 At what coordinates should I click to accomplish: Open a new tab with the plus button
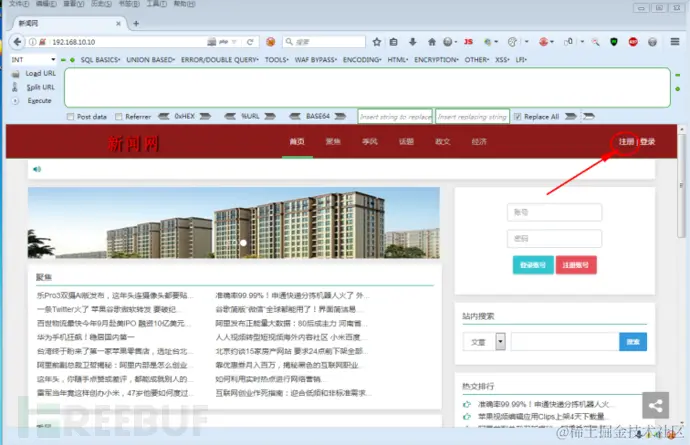(x=136, y=23)
